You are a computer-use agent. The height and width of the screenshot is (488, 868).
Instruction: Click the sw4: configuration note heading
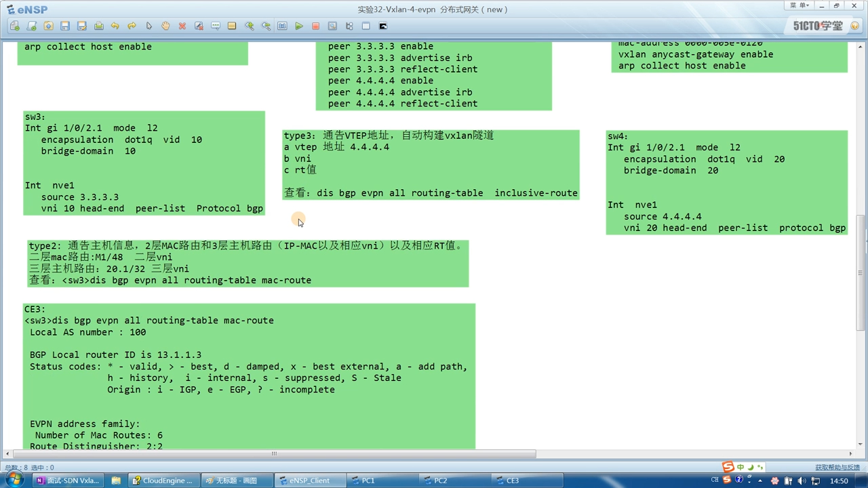click(x=618, y=136)
